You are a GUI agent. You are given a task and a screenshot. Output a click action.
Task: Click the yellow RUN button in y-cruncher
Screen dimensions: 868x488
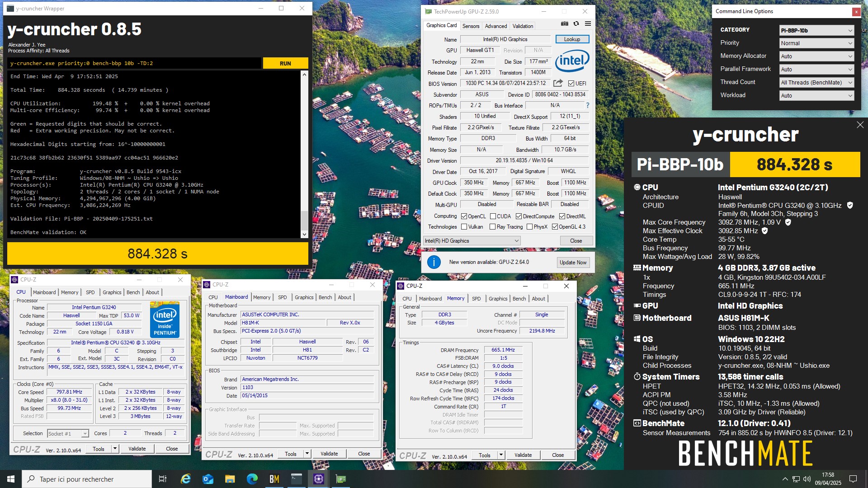[285, 63]
